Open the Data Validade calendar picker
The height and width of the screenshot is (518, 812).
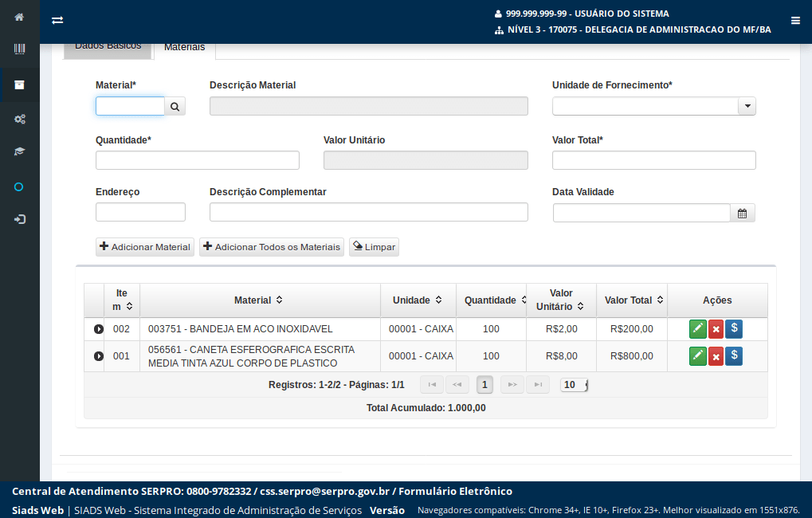coord(742,214)
